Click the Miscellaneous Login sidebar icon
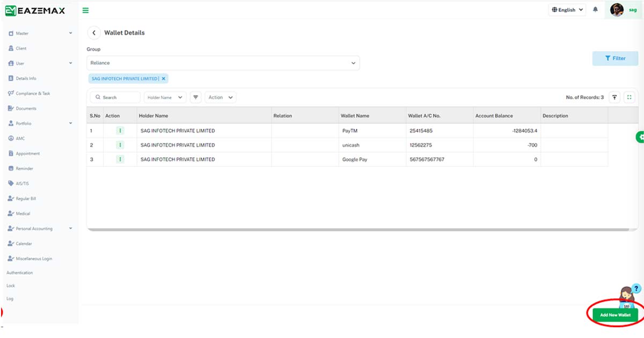Screen dimensions: 644x338 pyautogui.click(x=11, y=259)
